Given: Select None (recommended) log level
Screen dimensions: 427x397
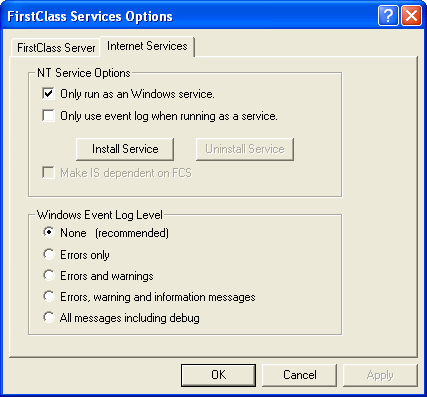Looking at the screenshot, I should (x=49, y=232).
